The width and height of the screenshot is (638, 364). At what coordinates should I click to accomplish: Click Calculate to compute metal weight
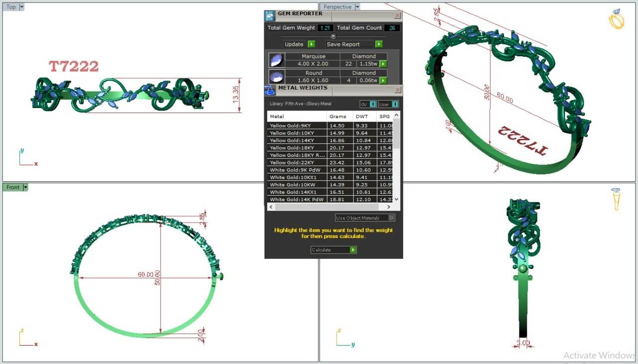pyautogui.click(x=333, y=249)
